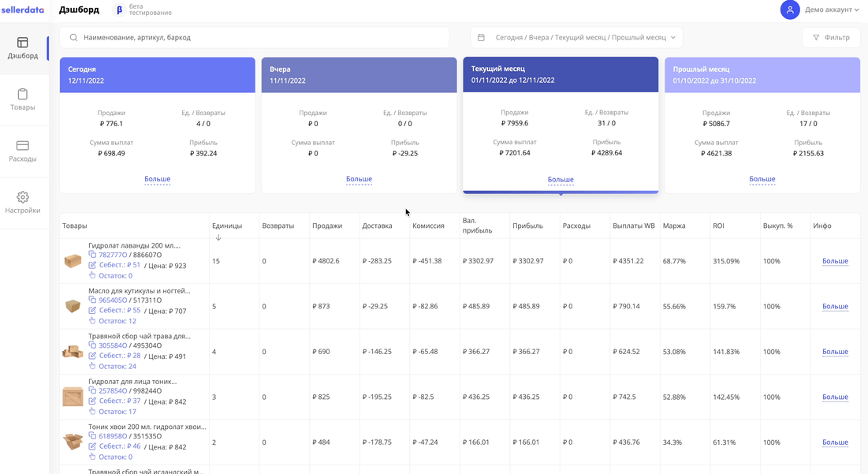
Task: Copy article 3055840 with copy icon
Action: [x=92, y=345]
